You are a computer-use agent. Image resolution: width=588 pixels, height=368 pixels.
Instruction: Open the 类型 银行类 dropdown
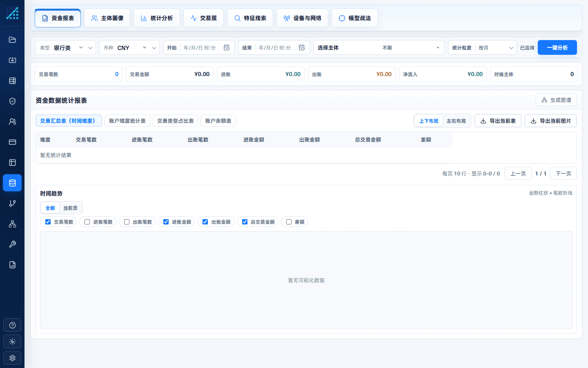pyautogui.click(x=66, y=48)
